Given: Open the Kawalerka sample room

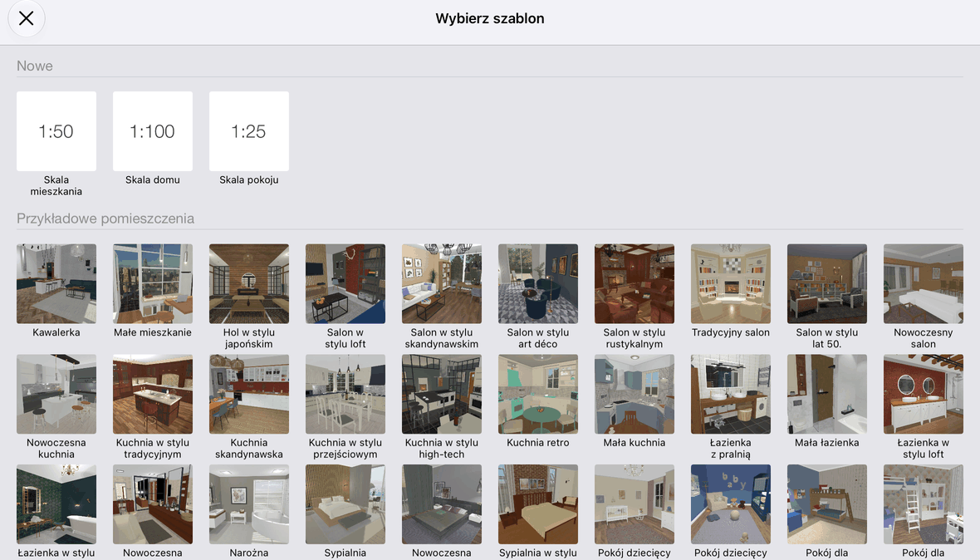Looking at the screenshot, I should click(x=56, y=284).
